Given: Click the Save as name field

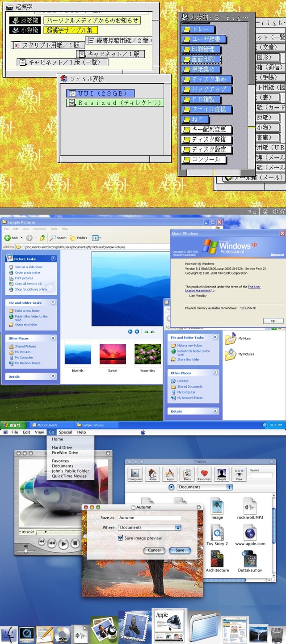Looking at the screenshot, I should pos(149,518).
